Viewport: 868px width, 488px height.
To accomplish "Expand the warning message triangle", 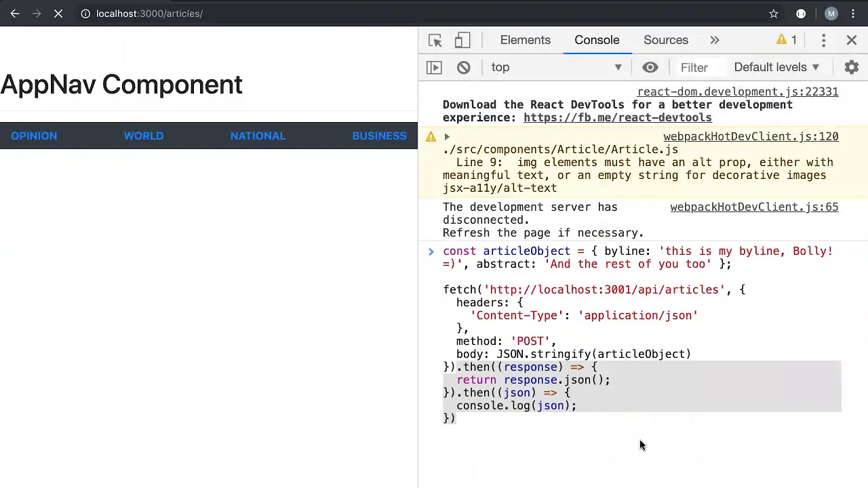I will [x=447, y=137].
